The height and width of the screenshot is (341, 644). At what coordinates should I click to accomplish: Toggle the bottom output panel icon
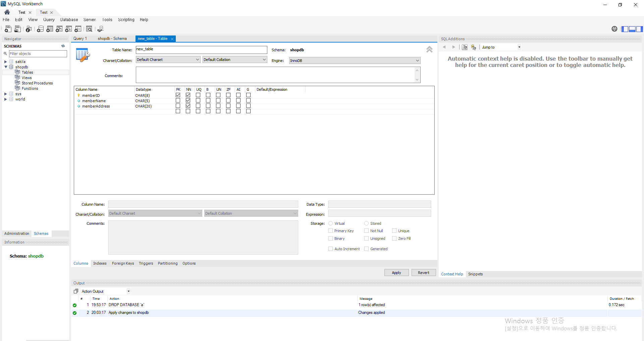[632, 29]
